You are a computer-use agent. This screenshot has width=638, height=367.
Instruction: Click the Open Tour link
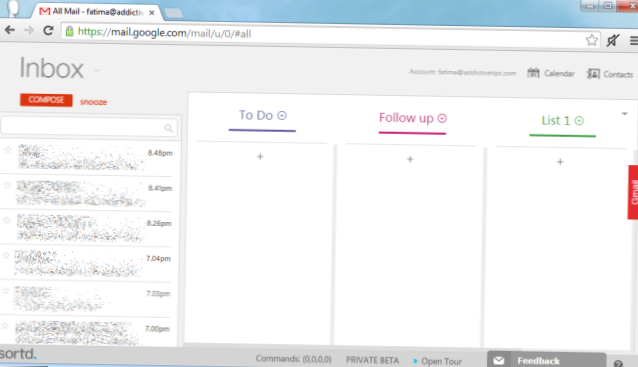441,361
